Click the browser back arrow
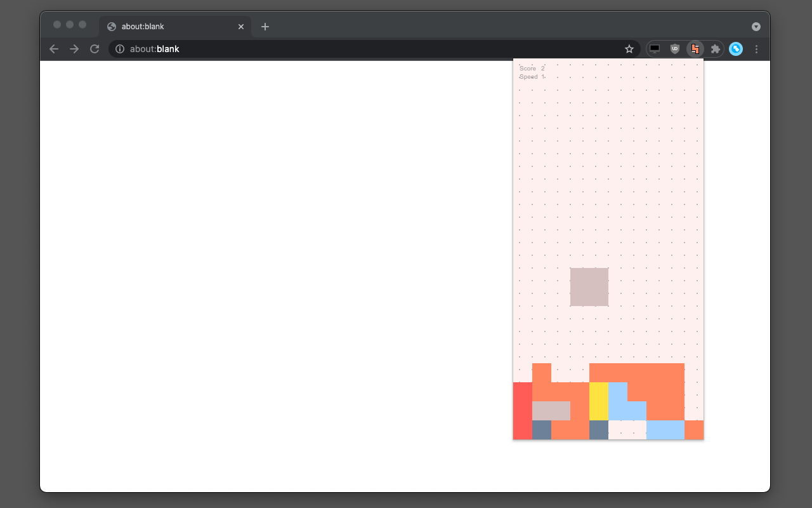 54,49
